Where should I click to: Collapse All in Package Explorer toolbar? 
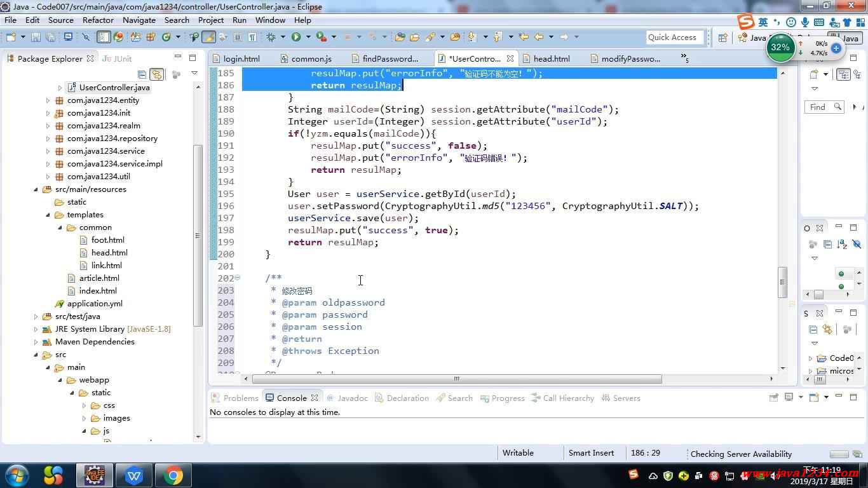pyautogui.click(x=142, y=74)
